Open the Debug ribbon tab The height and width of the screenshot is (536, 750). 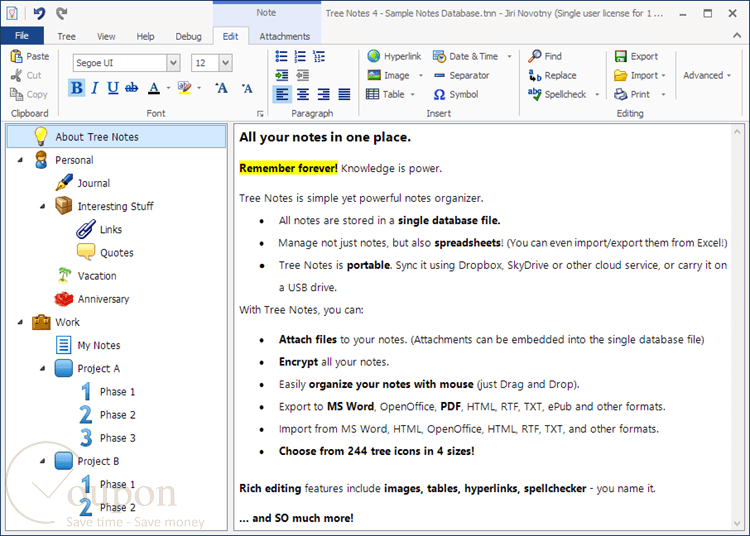point(188,36)
